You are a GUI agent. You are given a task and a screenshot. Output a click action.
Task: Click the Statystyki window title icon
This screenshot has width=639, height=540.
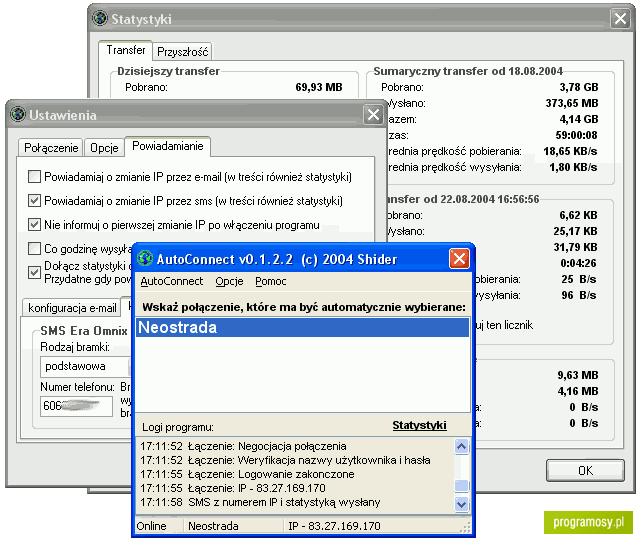pyautogui.click(x=99, y=18)
